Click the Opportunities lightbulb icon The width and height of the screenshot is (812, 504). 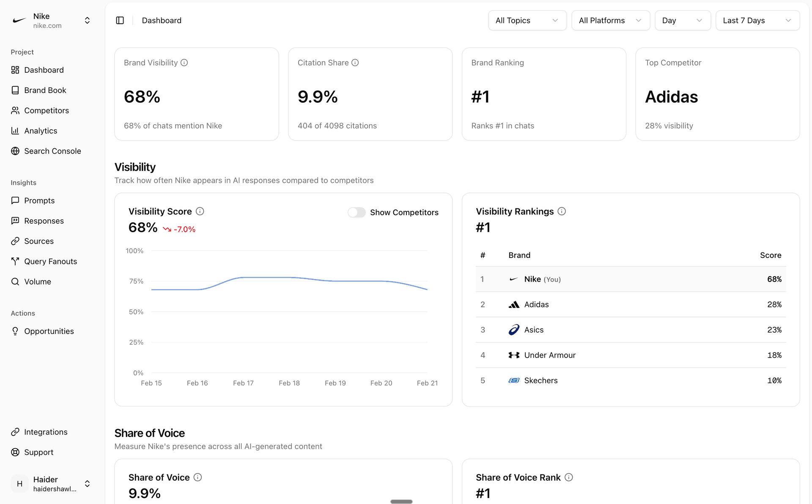click(15, 331)
